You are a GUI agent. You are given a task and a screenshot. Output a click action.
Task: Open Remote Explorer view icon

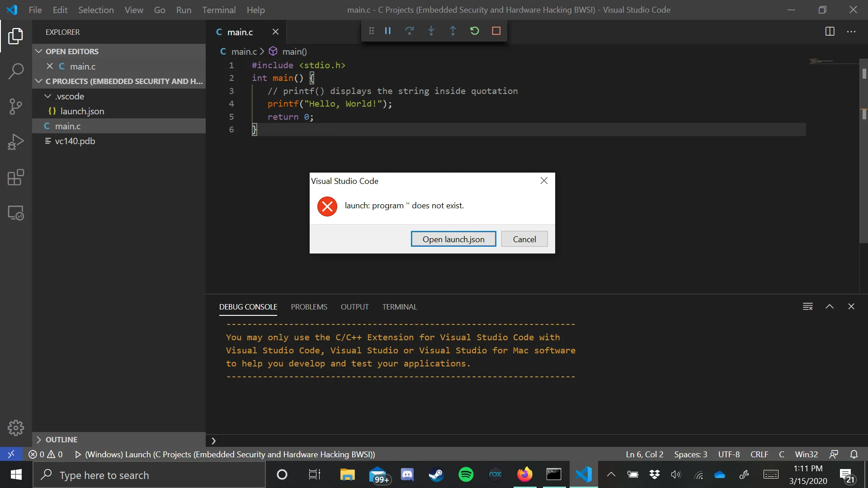(x=16, y=213)
